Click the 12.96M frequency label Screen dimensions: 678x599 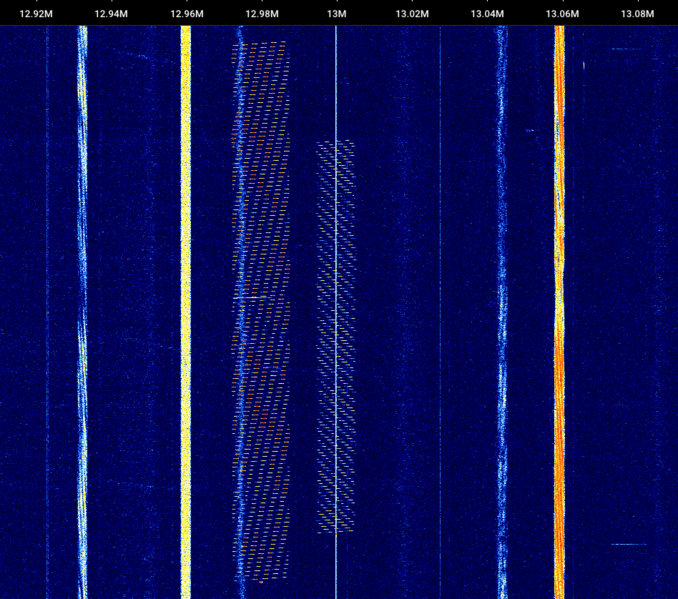[187, 14]
